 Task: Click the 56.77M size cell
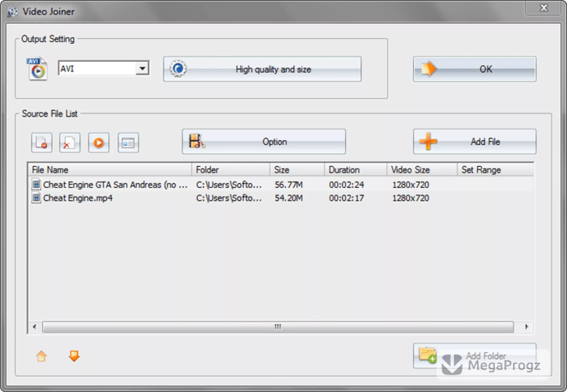(289, 185)
